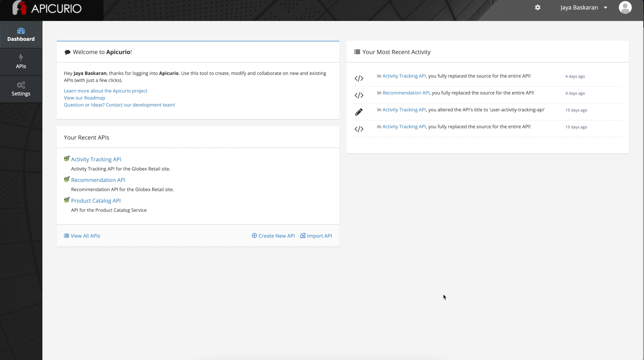The image size is (644, 360).
Task: Click the icon next to Activity Tracking API
Action: point(66,158)
